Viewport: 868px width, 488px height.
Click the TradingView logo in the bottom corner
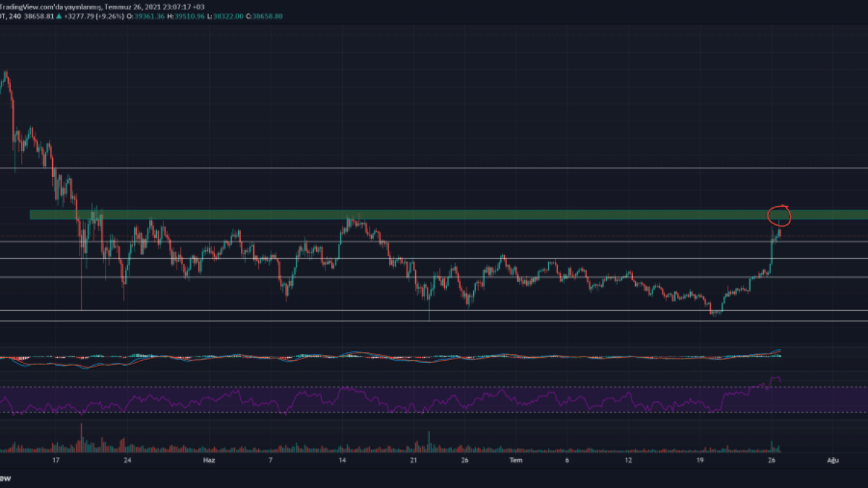pos(6,478)
